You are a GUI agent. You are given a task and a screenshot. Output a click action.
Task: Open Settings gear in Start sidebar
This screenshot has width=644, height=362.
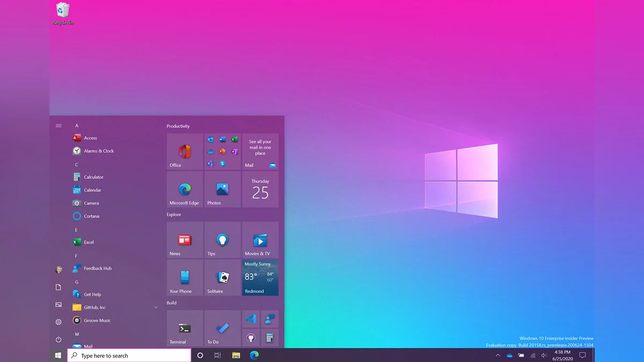(58, 322)
